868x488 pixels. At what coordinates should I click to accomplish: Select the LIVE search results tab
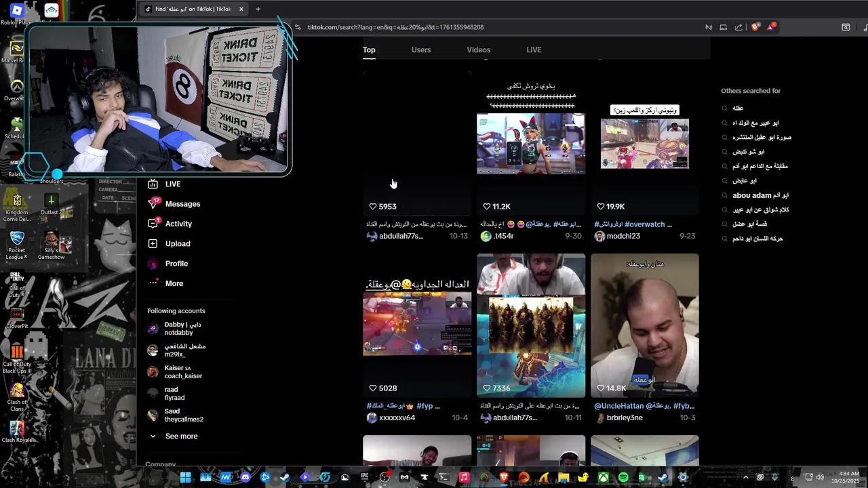pos(534,50)
